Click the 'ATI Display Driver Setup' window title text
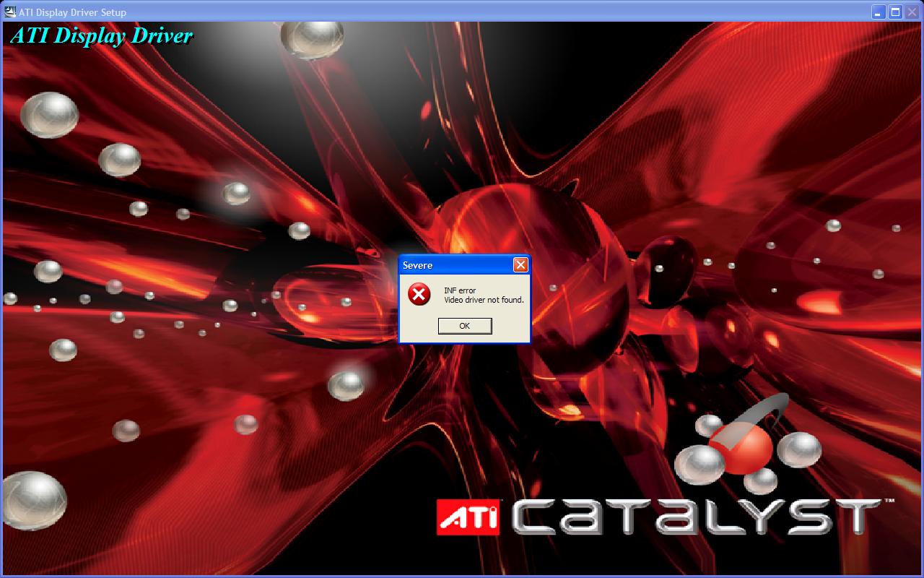The height and width of the screenshot is (578, 924). pos(72,12)
